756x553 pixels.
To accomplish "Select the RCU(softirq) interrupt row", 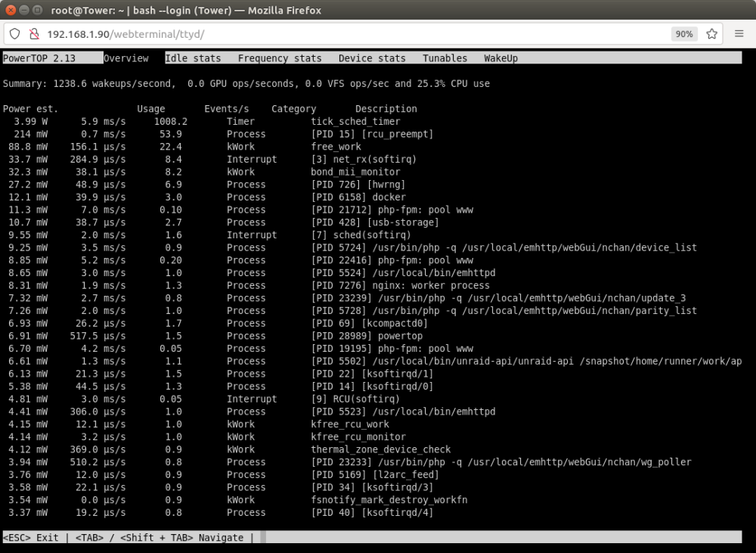I will (203, 399).
